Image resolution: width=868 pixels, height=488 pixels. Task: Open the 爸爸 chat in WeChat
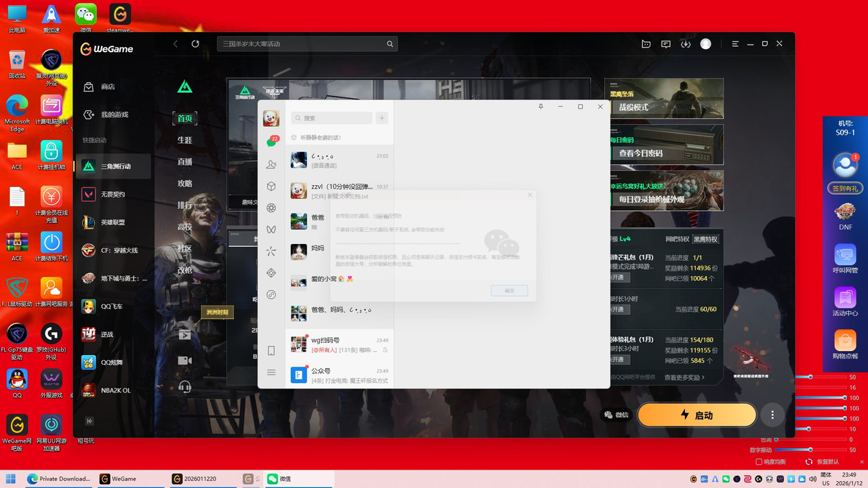point(339,222)
